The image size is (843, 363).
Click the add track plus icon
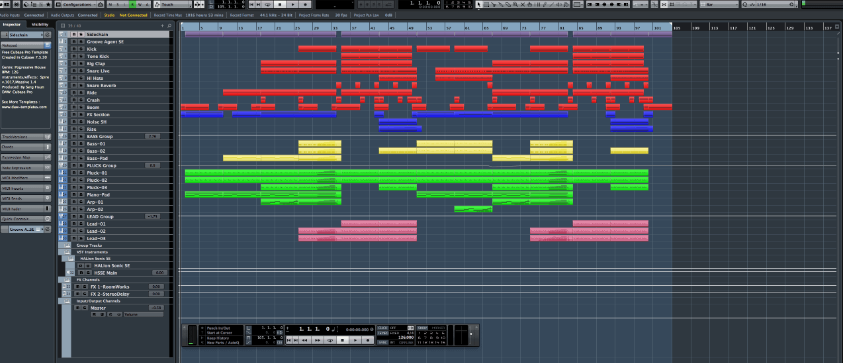162,26
